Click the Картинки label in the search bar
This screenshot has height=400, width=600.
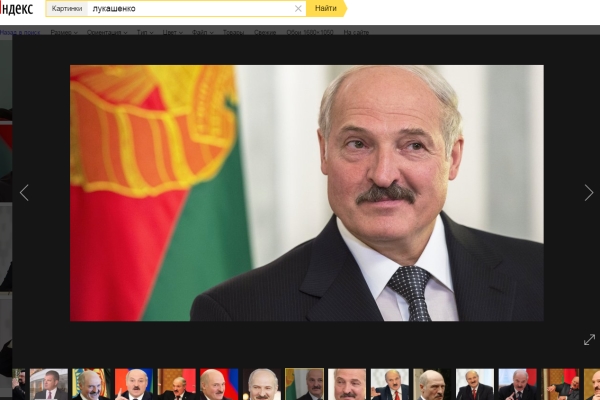point(67,8)
